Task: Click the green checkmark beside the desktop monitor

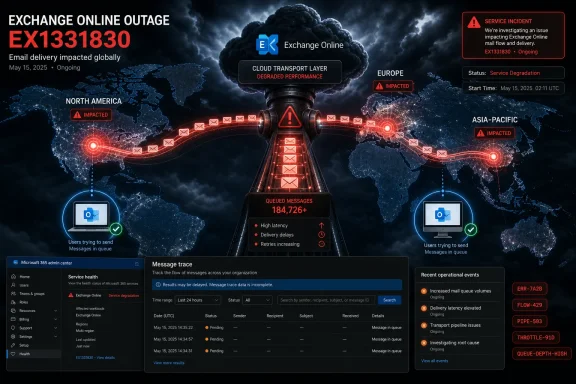Action: [x=471, y=230]
